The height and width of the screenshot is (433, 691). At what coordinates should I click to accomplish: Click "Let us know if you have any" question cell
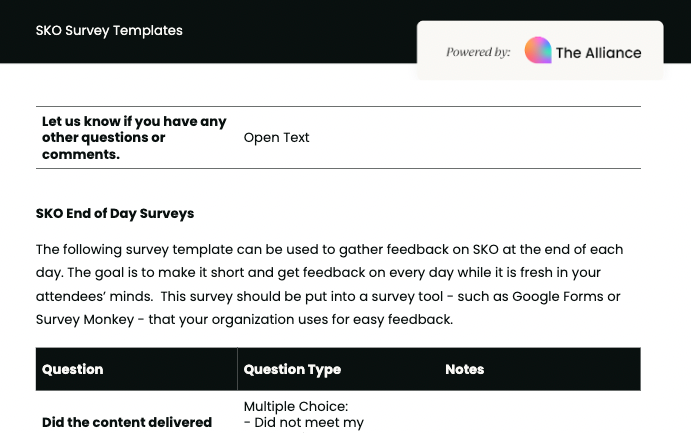(x=134, y=122)
